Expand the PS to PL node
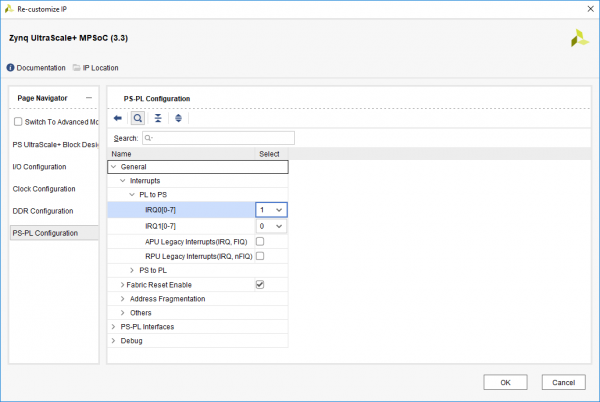Viewport: 600px width, 402px height. 132,270
